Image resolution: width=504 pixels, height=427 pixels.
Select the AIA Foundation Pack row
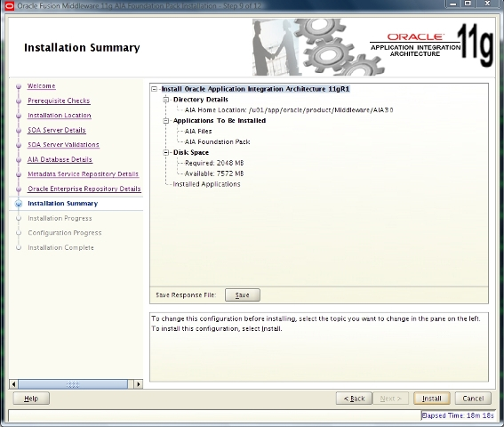pos(217,142)
